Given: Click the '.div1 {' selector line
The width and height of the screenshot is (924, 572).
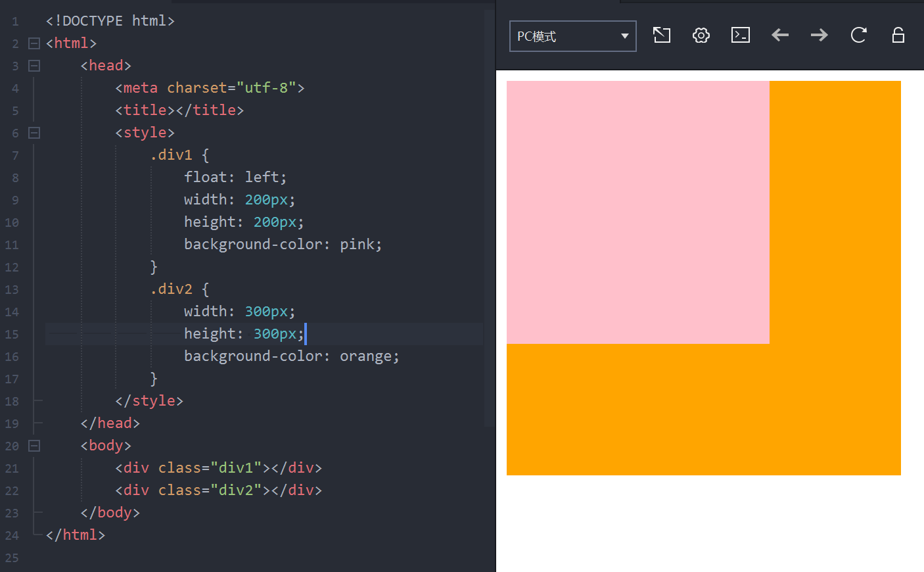Looking at the screenshot, I should (179, 155).
